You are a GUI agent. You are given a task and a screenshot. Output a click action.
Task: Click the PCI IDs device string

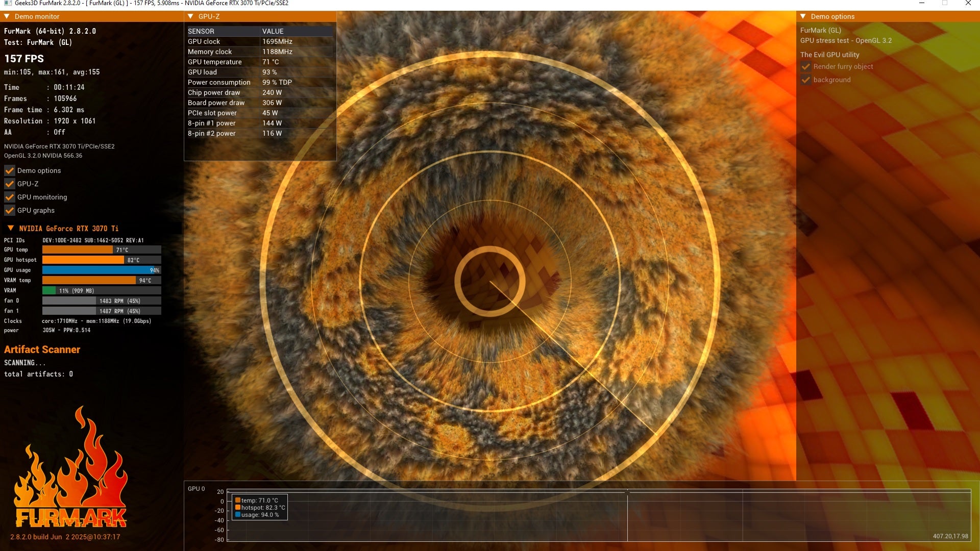pos(93,240)
